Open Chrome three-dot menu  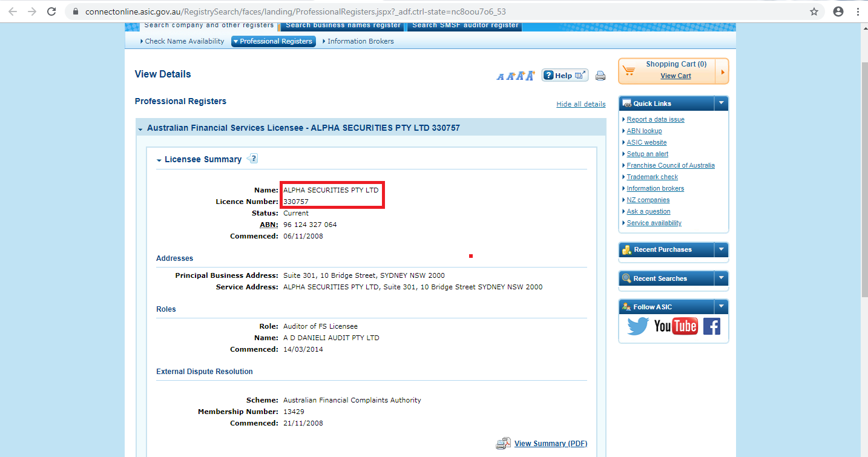[858, 12]
